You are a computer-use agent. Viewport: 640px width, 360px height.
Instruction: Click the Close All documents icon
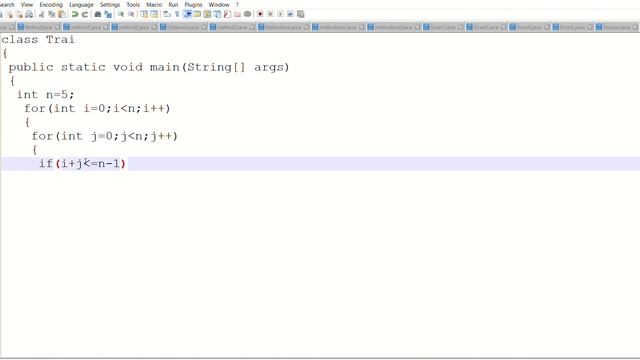tap(19, 14)
